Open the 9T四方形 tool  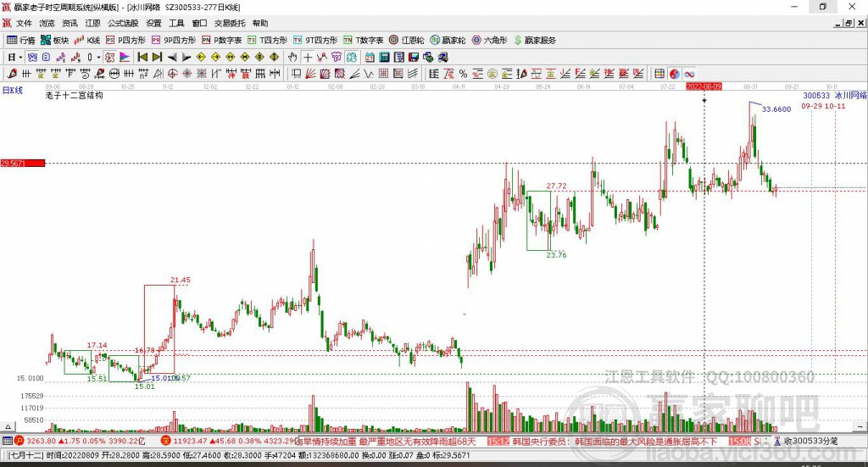point(315,40)
